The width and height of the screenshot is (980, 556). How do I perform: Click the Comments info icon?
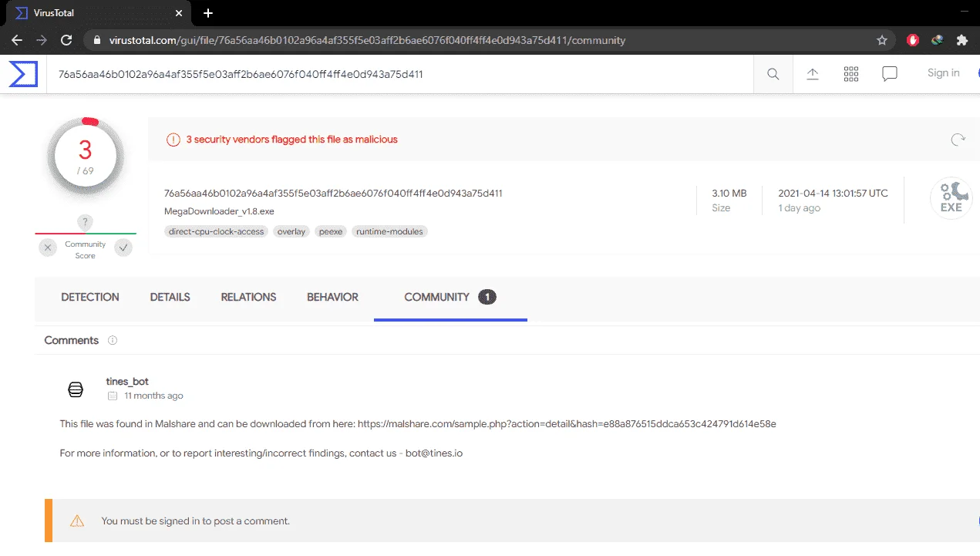pos(113,340)
